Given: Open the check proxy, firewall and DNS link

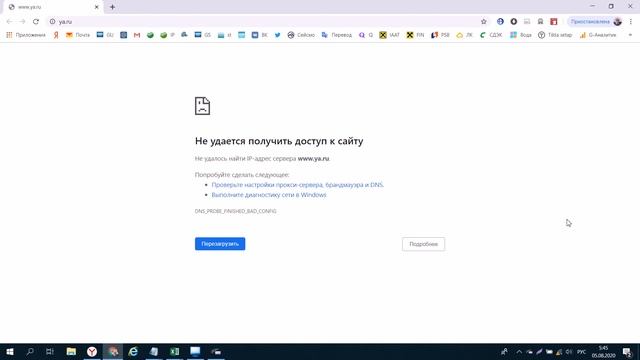Looking at the screenshot, I should [x=298, y=185].
